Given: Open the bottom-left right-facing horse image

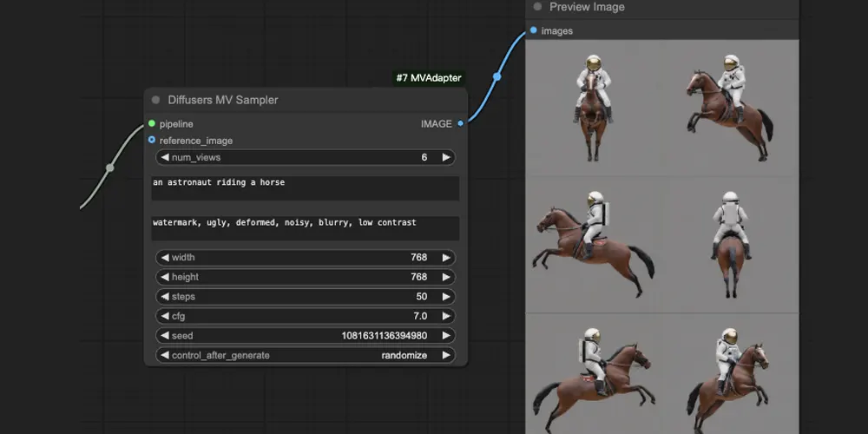Looking at the screenshot, I should point(594,373).
